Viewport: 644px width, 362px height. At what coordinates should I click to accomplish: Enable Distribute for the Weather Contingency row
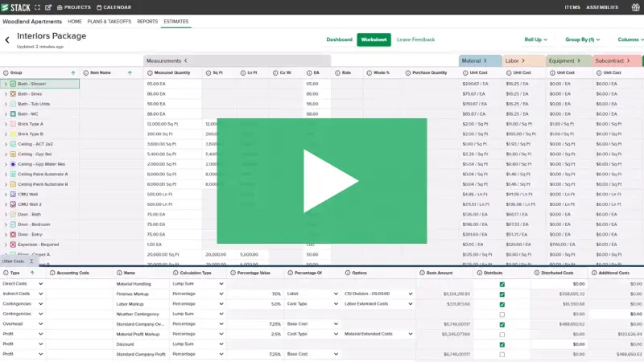click(502, 314)
